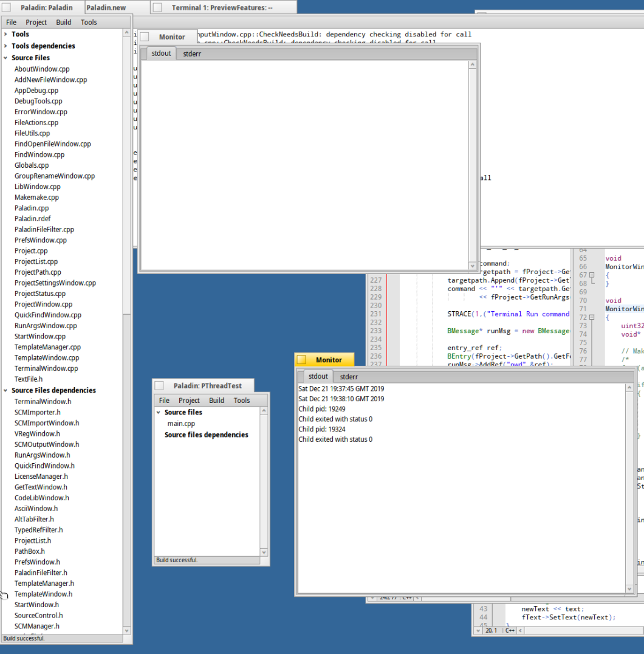This screenshot has width=644, height=654.
Task: Select PathBox.h in the dependencies list
Action: (30, 551)
